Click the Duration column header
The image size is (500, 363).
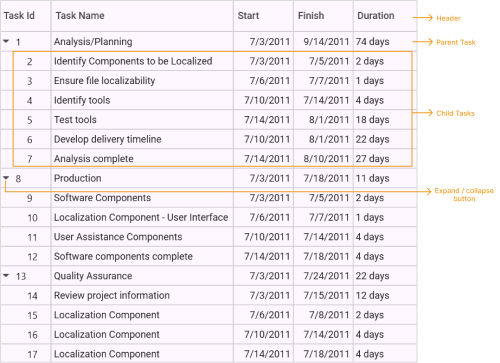pos(376,16)
